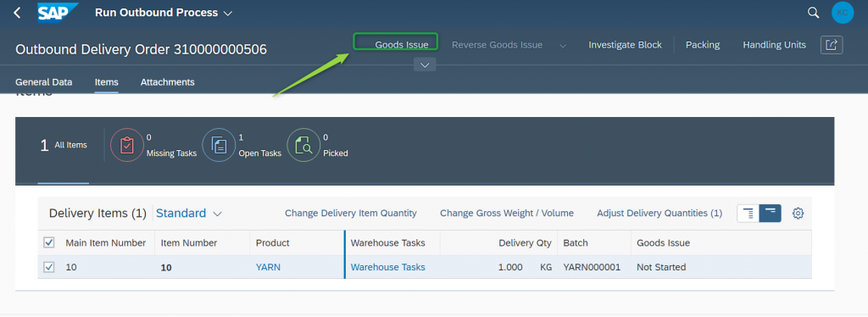Switch to the General Data tab
Screen dimensions: 868x317
pyautogui.click(x=44, y=82)
